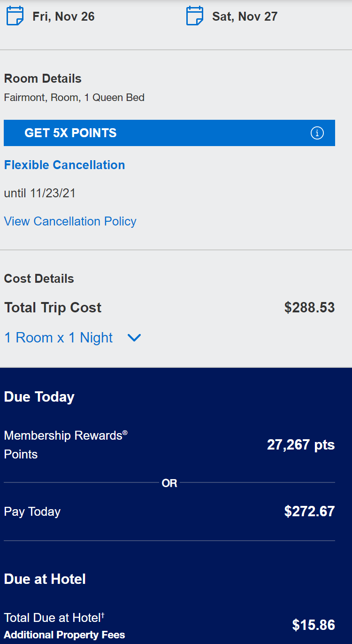
Task: Expand the room-night breakdown chevron
Action: (134, 338)
